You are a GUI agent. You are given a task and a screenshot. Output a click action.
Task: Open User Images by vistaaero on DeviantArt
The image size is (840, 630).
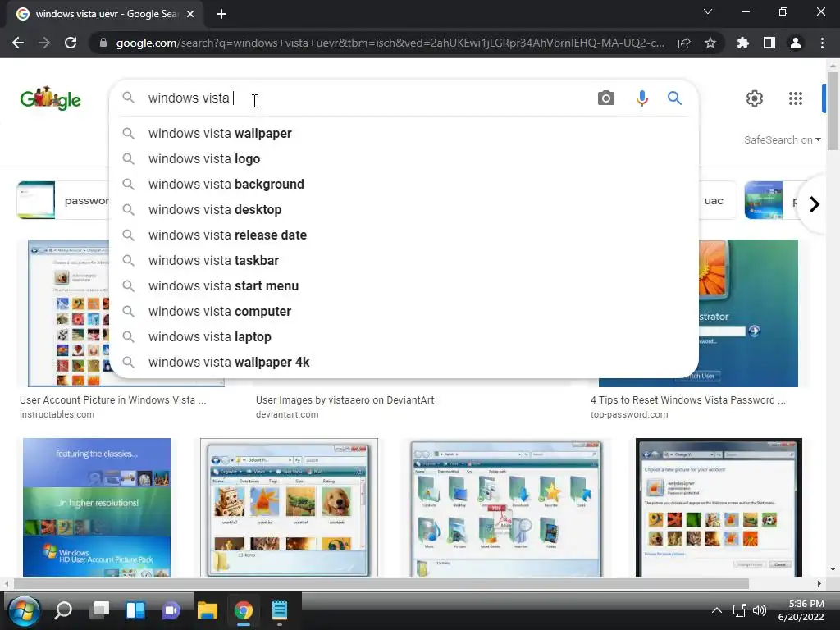[345, 400]
